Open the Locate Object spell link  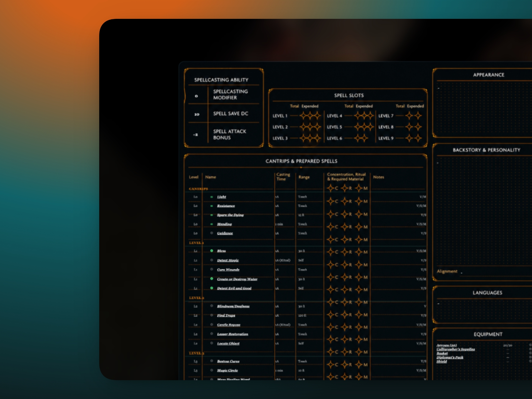pos(228,344)
